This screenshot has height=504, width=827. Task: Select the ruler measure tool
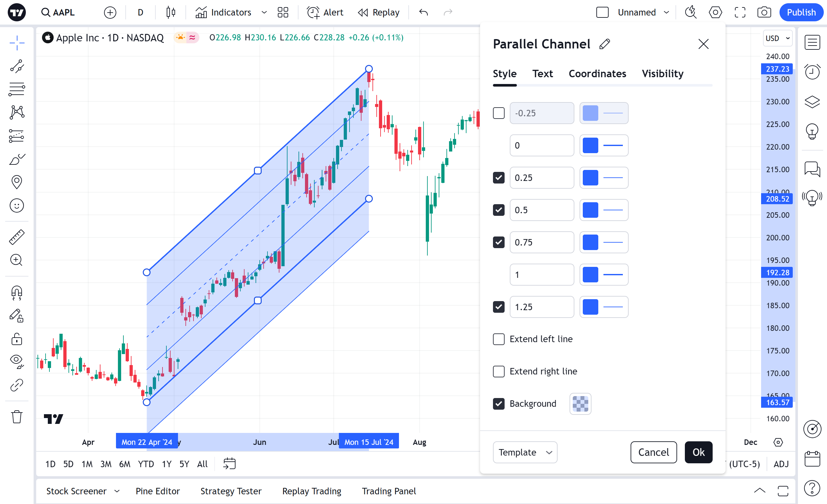16,237
